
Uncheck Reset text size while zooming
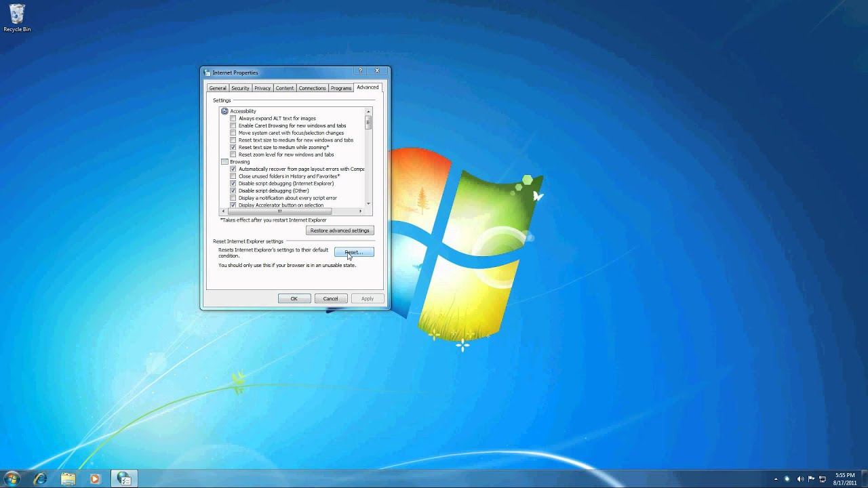pos(233,147)
